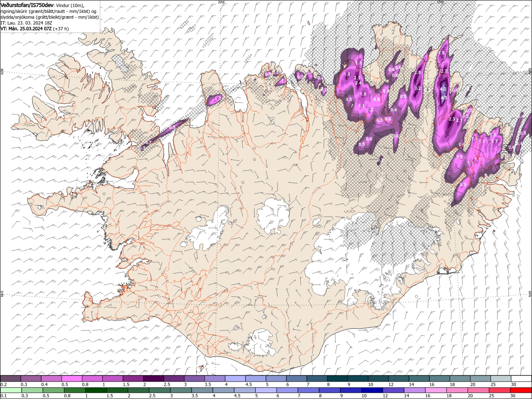This screenshot has height=399, width=532.
Task: Pick upper snow scale swatch from 14 to 16
Action: click(419, 379)
